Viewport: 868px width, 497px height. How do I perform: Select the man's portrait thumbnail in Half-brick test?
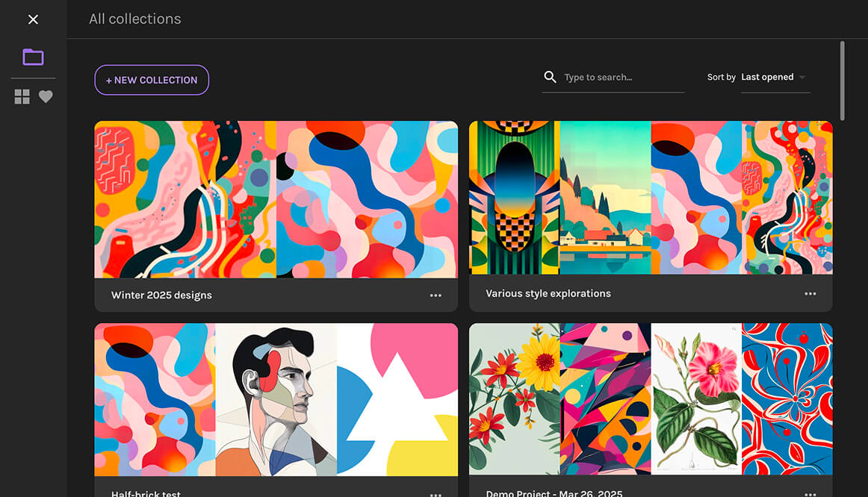[x=276, y=400]
